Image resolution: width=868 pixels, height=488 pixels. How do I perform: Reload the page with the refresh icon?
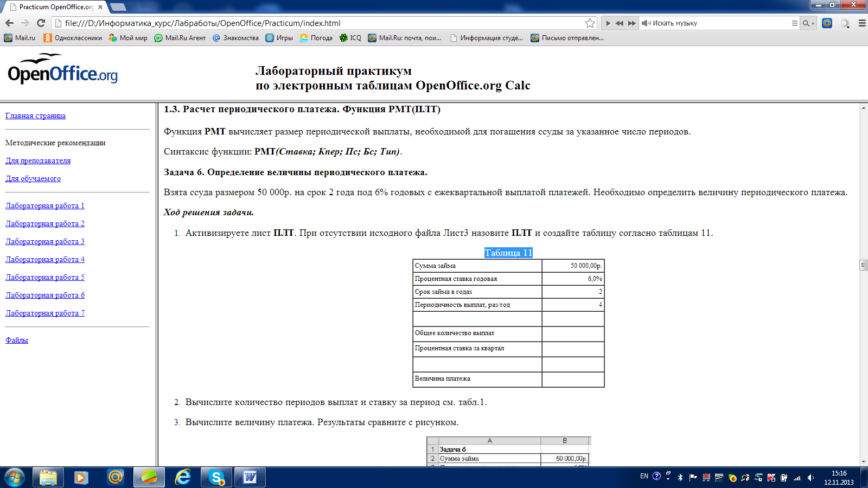(41, 23)
